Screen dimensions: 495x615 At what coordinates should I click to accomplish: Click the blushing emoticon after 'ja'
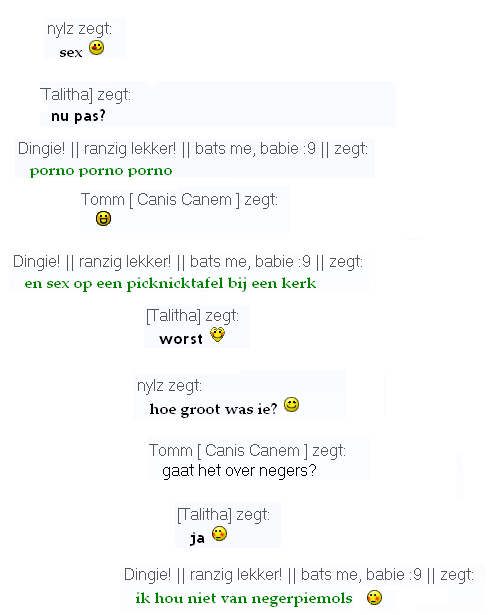click(219, 534)
